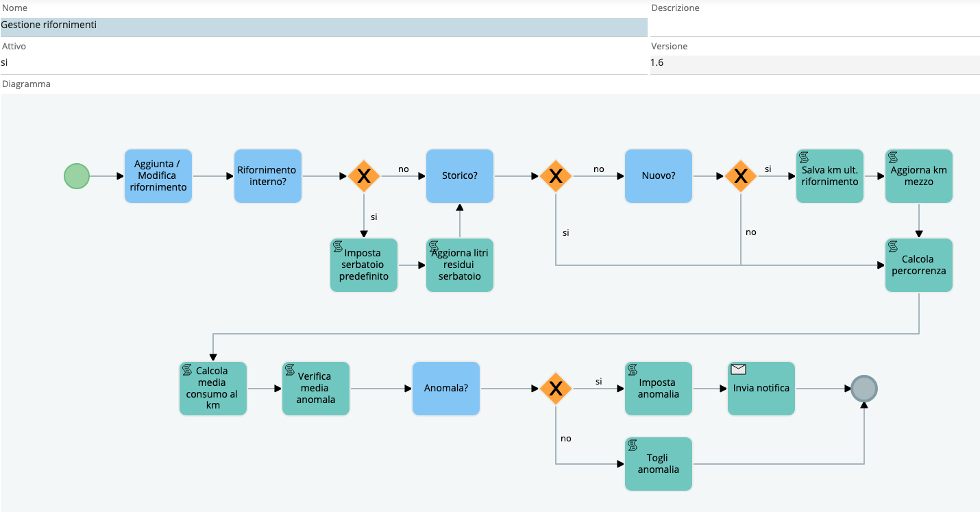Click script icon on Togli anomalia
The width and height of the screenshot is (980, 512).
pos(633,445)
